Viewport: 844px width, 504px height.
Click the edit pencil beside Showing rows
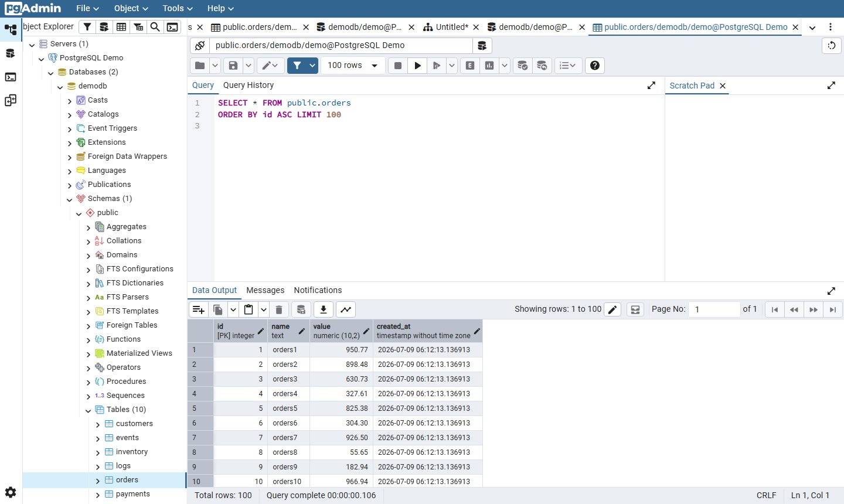pos(612,309)
